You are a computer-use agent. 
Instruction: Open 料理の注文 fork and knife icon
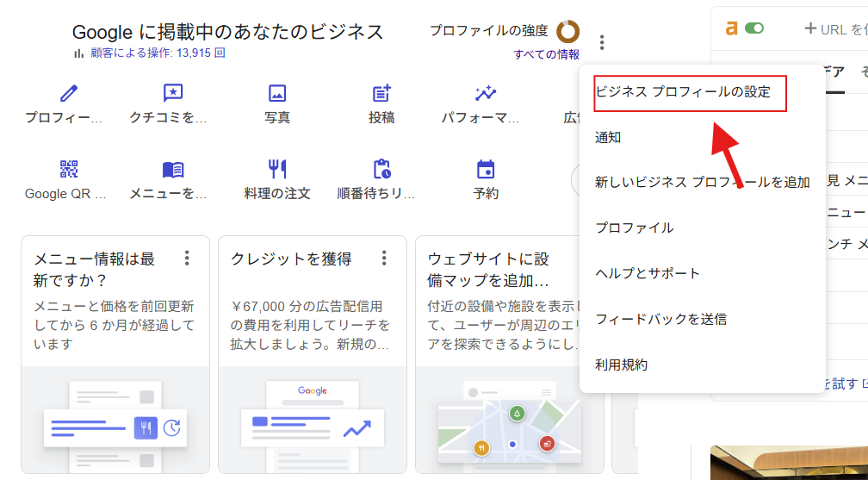277,169
